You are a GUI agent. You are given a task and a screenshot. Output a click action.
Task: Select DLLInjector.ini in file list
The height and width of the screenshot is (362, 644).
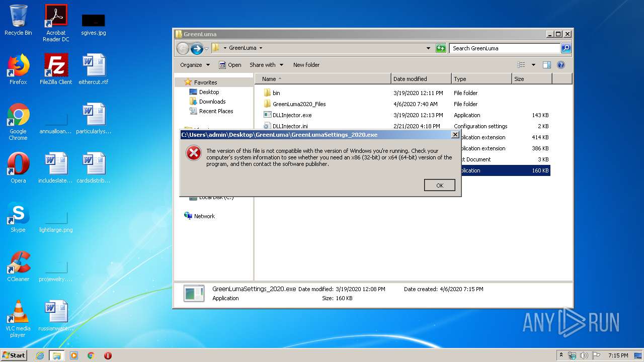[407, 126]
